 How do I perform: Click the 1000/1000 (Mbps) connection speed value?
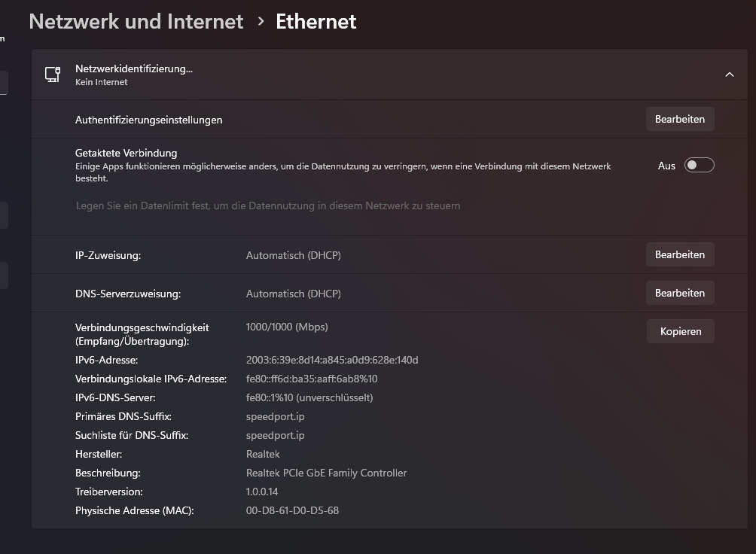click(x=287, y=327)
